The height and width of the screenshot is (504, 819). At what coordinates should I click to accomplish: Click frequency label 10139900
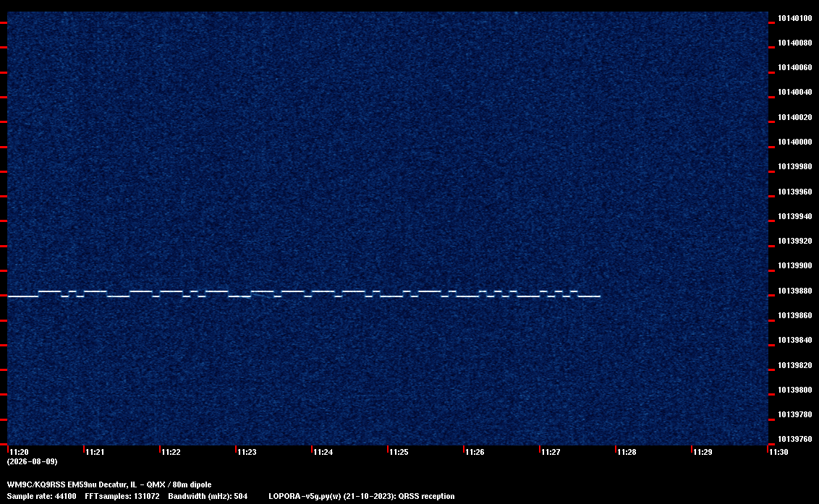coord(795,265)
